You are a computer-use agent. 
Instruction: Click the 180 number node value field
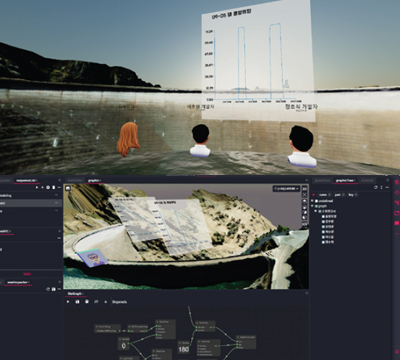pos(184,349)
